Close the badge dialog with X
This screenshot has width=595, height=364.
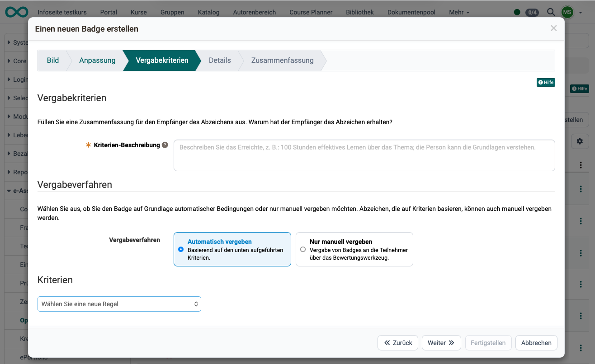tap(553, 28)
